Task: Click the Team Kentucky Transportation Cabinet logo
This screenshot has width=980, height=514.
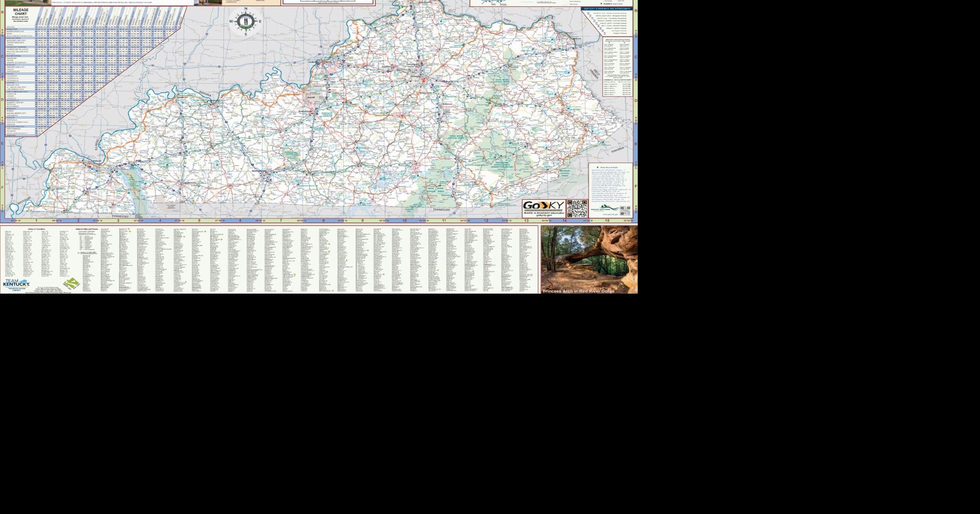Action: point(16,286)
